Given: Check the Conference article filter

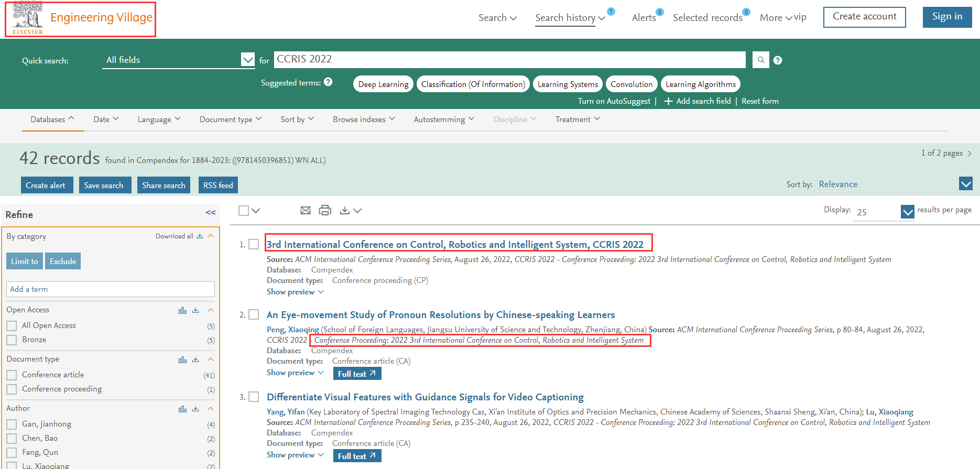Looking at the screenshot, I should (12, 375).
